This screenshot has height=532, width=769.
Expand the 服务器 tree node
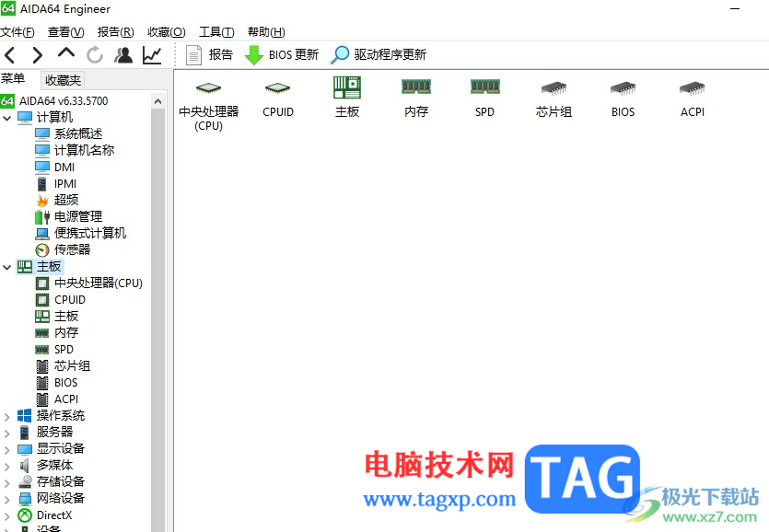coord(6,433)
